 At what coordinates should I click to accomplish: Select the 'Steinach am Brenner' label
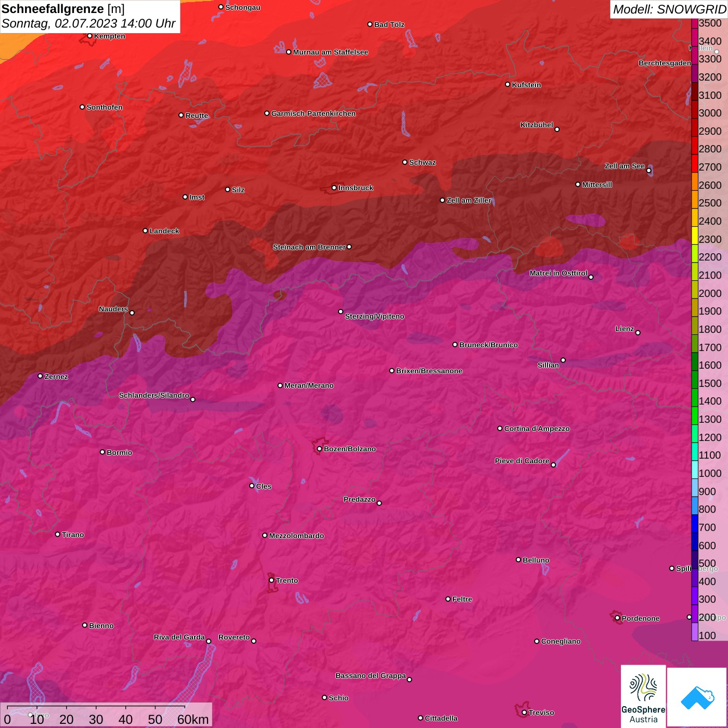tap(309, 247)
